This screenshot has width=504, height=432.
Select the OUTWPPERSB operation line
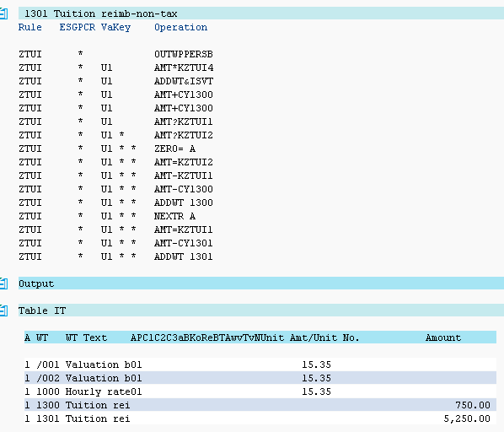[184, 54]
